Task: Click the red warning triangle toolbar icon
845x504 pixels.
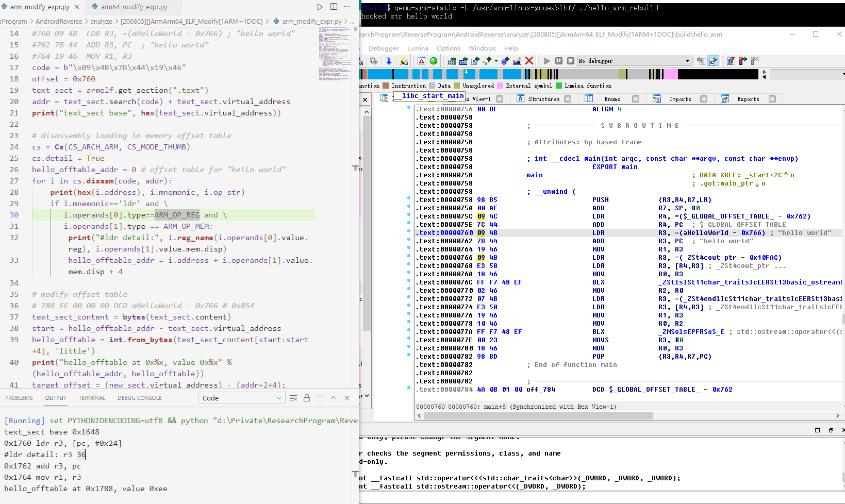Action: coord(421,61)
